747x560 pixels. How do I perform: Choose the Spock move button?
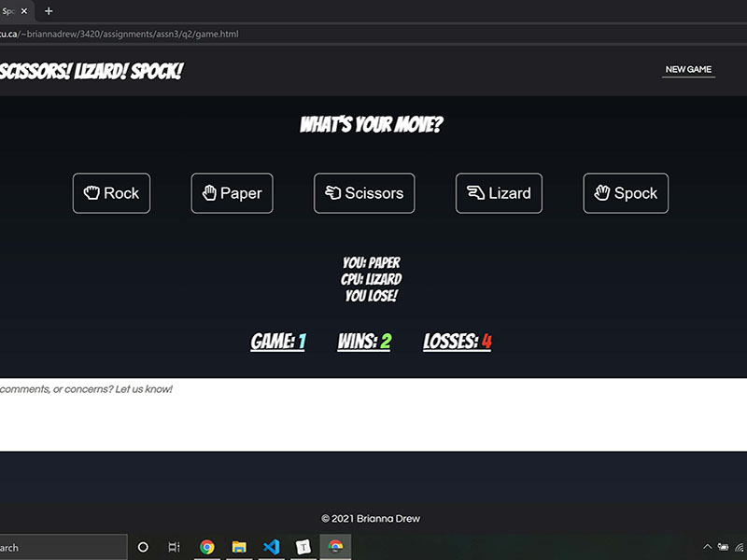[626, 193]
